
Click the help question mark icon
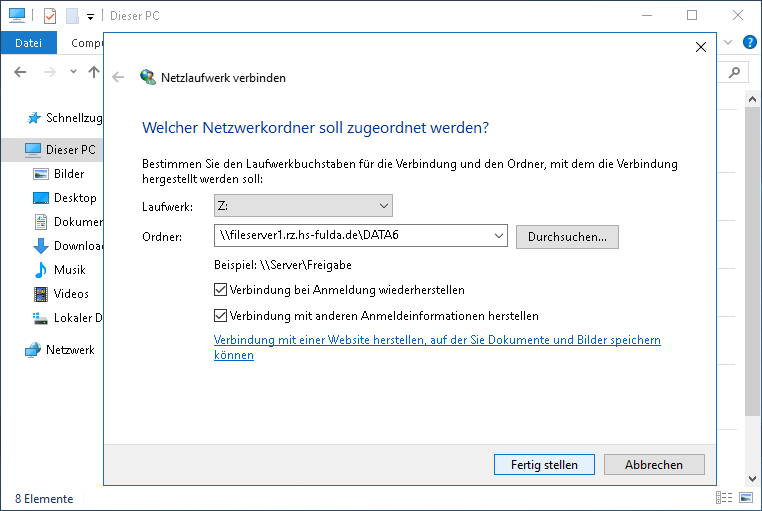750,42
